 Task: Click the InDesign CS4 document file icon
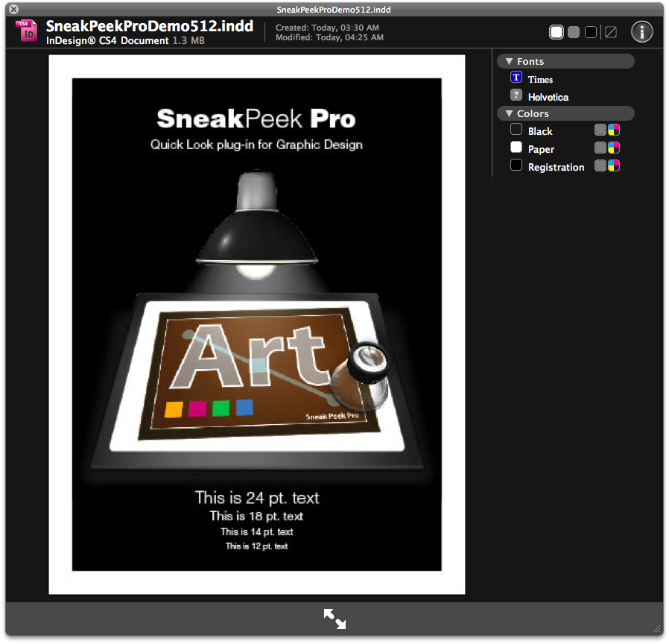pyautogui.click(x=27, y=31)
